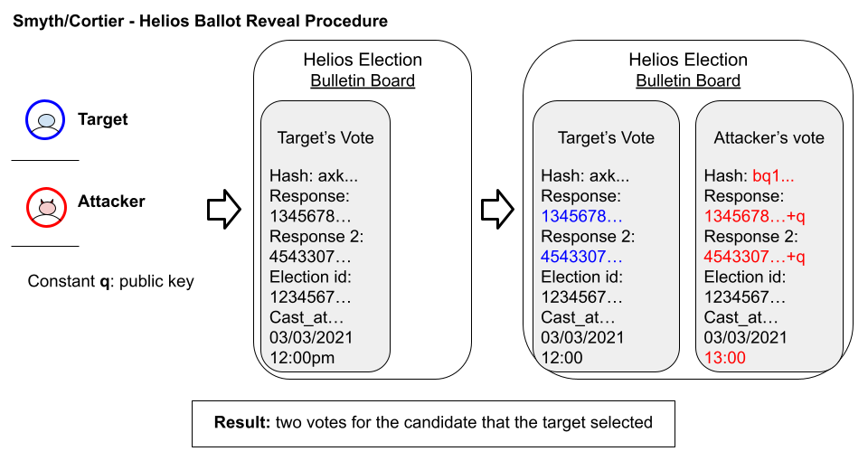Select the Attacker label text
The width and height of the screenshot is (868, 470).
coord(111,201)
